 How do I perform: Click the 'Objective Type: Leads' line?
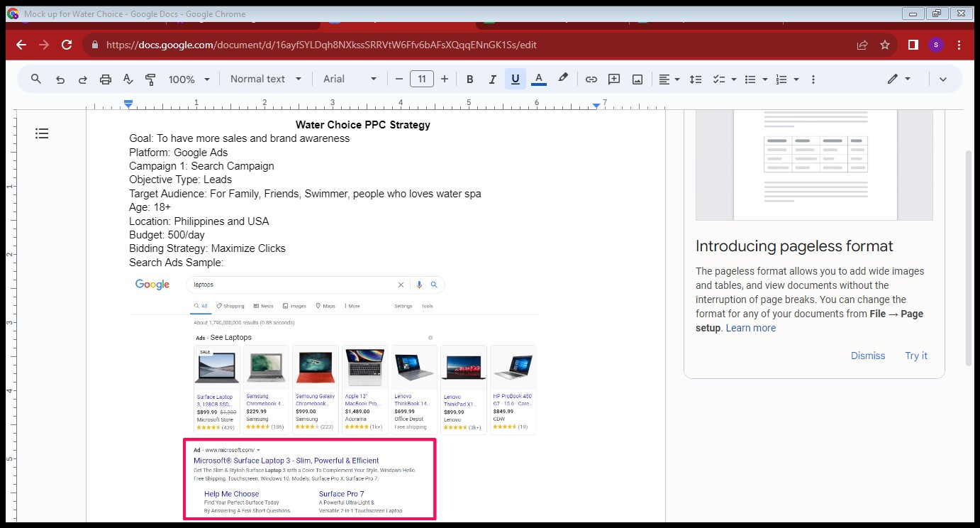[x=180, y=180]
